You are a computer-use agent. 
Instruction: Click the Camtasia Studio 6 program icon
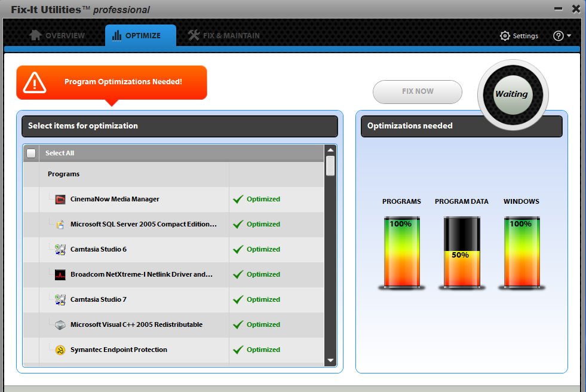point(60,249)
